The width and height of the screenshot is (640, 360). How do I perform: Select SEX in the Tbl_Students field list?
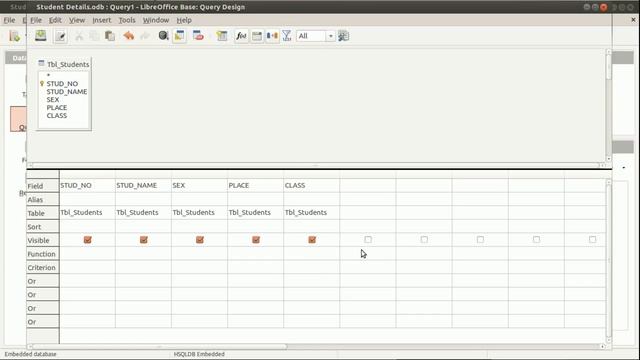click(x=53, y=100)
